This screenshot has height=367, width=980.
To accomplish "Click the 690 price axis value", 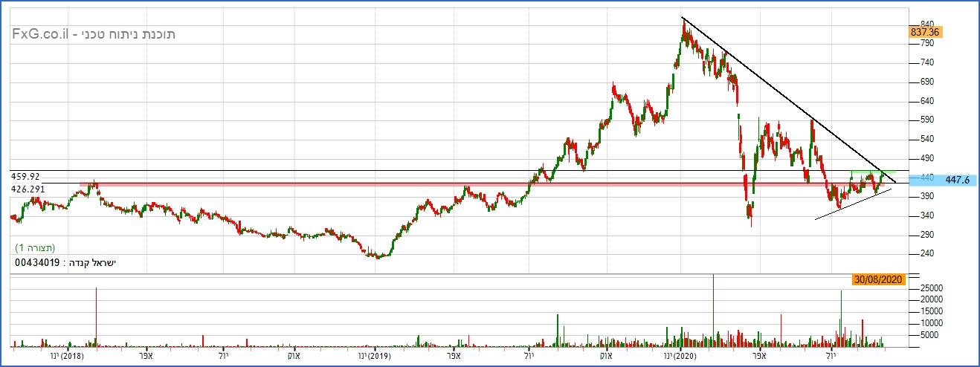I will pyautogui.click(x=926, y=82).
